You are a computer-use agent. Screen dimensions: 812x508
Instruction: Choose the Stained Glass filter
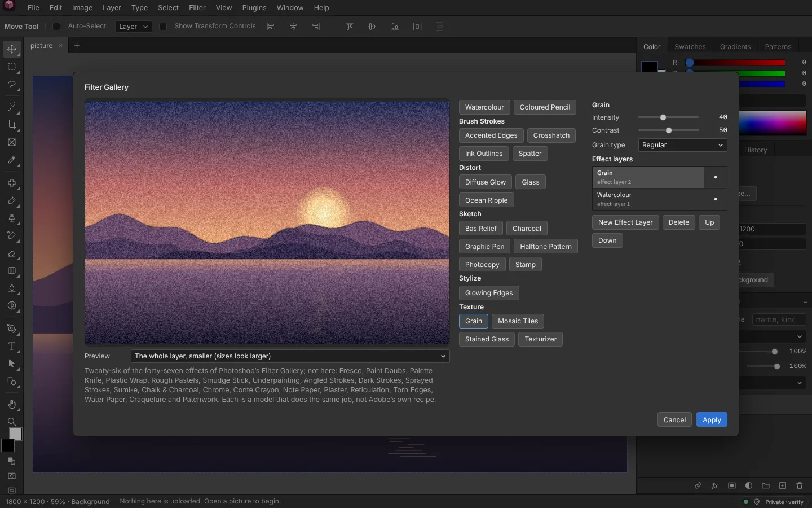487,339
